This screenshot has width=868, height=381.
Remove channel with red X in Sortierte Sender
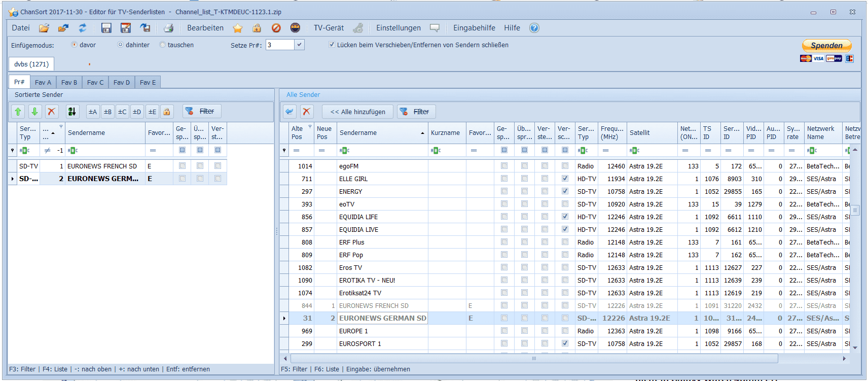click(x=51, y=112)
